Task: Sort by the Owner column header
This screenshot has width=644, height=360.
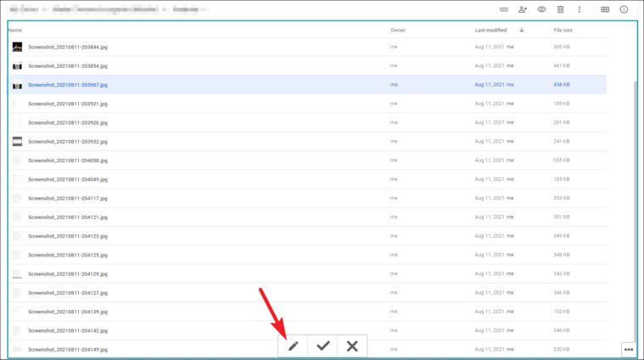Action: [398, 30]
